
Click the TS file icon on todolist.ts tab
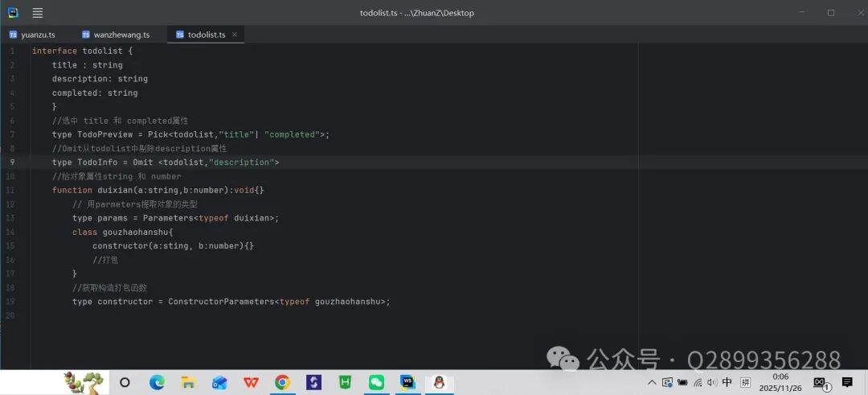click(180, 35)
